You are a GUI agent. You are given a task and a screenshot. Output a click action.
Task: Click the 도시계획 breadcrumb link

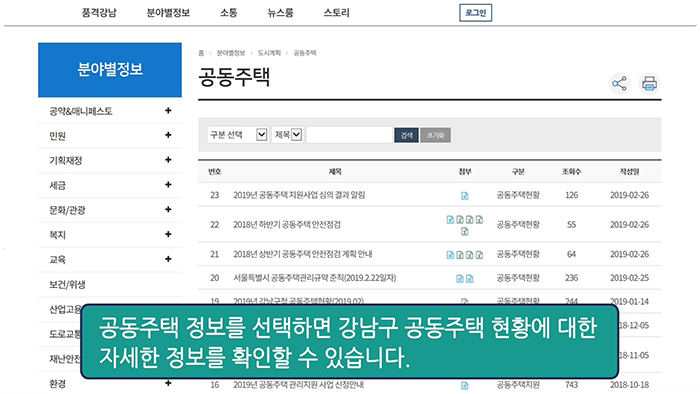click(269, 53)
